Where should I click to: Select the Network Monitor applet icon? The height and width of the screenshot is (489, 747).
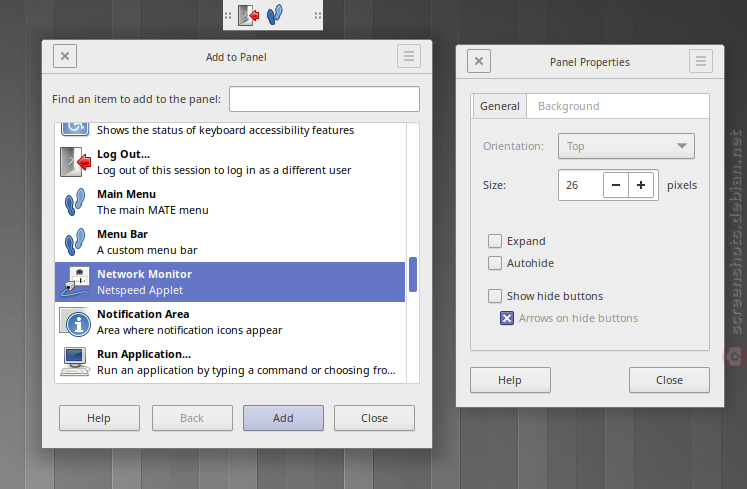click(75, 282)
